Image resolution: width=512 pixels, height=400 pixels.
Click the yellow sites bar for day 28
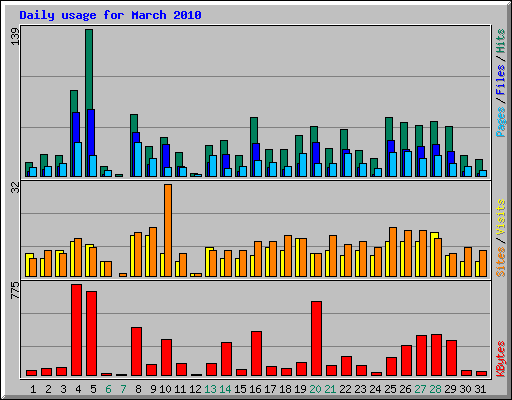pyautogui.click(x=434, y=254)
